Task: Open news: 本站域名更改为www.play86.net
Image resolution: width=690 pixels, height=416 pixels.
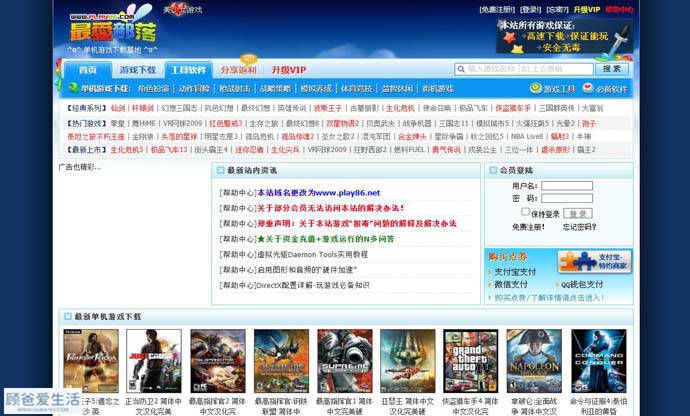Action: (x=319, y=192)
